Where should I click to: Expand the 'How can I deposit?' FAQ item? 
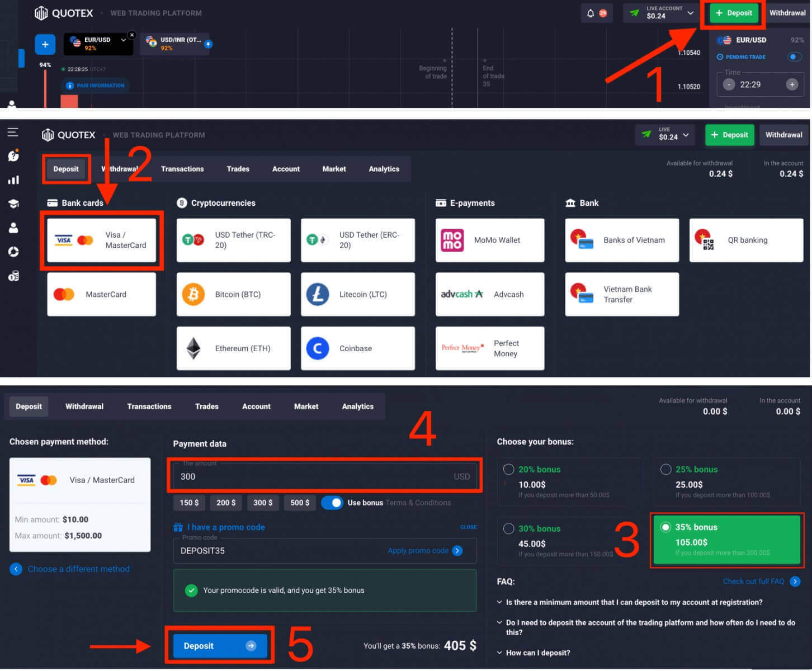537,653
